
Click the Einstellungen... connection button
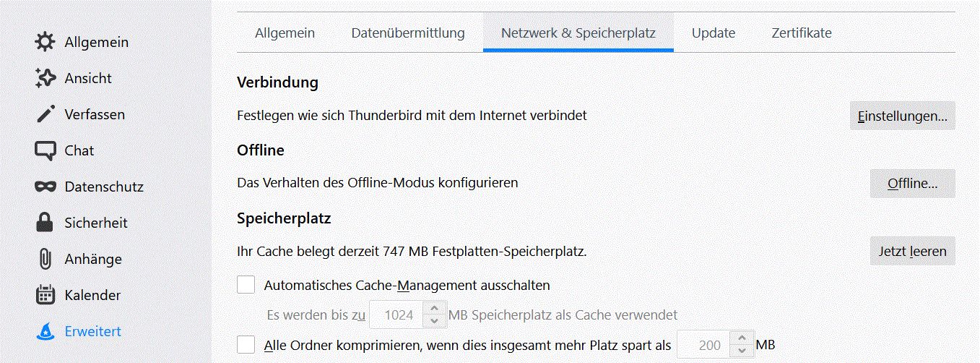click(x=902, y=116)
